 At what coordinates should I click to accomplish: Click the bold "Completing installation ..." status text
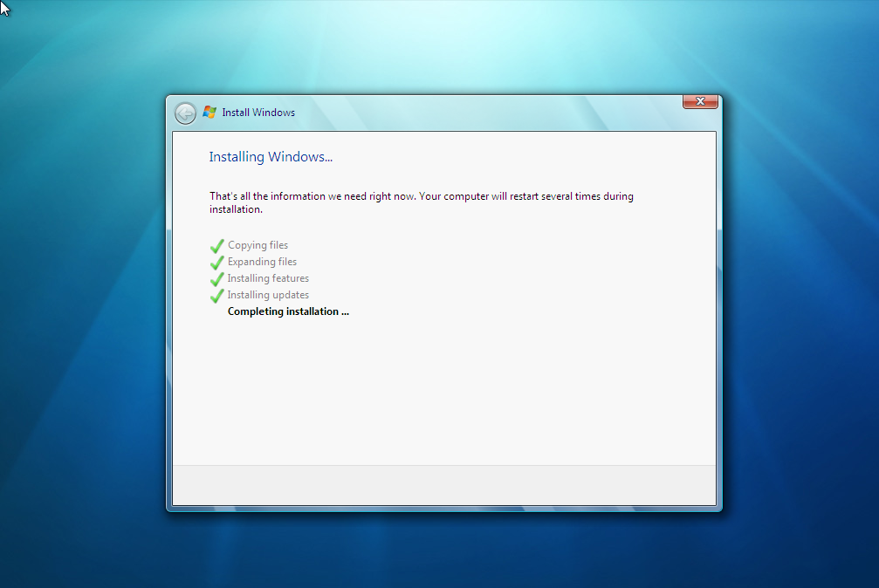point(288,311)
